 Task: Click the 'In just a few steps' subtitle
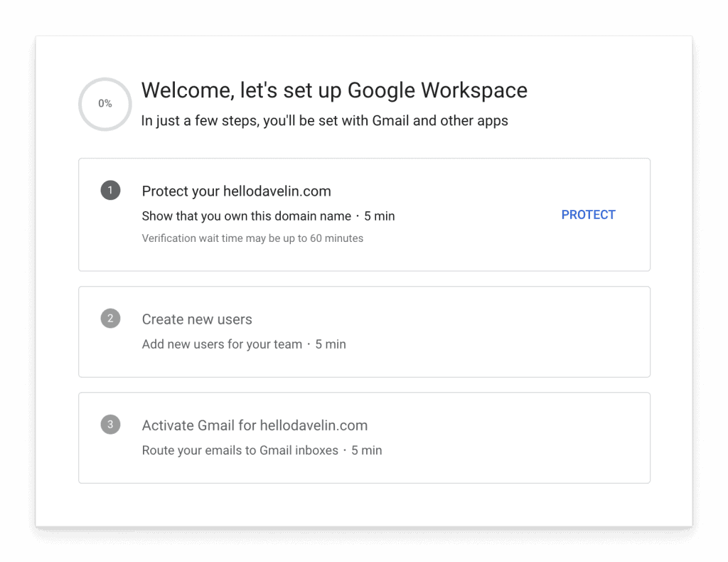(x=324, y=121)
